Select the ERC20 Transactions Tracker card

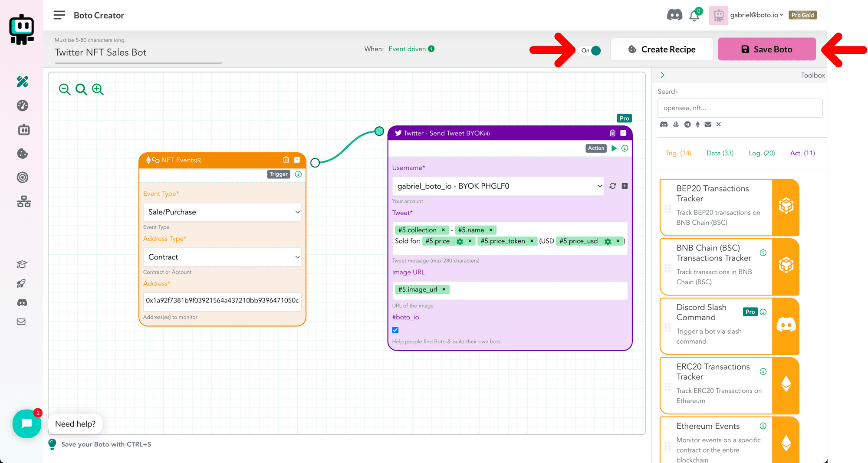click(729, 386)
